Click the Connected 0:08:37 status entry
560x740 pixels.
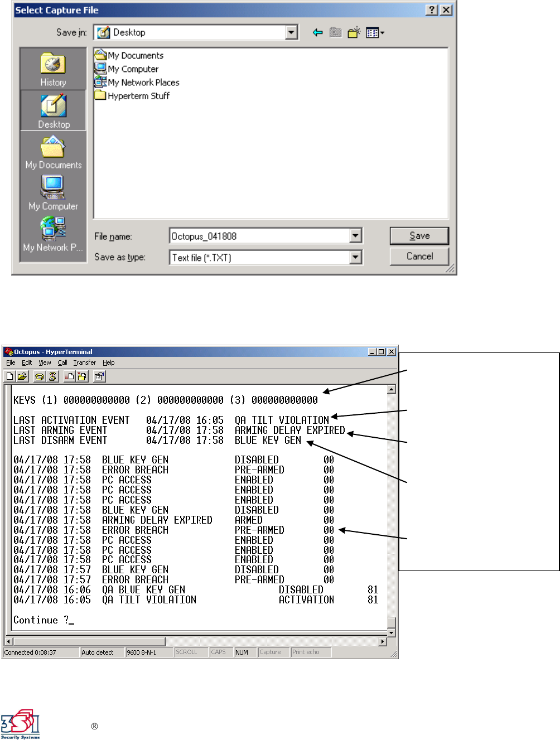pyautogui.click(x=41, y=652)
